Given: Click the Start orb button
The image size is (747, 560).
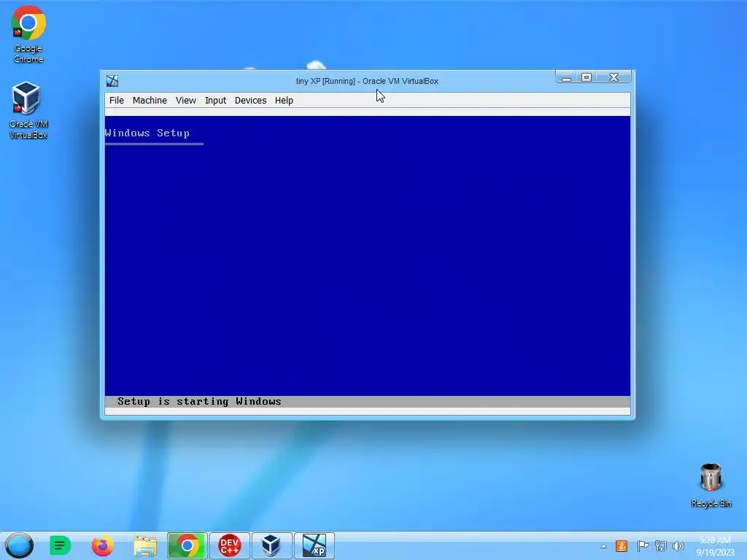Looking at the screenshot, I should coord(19,545).
